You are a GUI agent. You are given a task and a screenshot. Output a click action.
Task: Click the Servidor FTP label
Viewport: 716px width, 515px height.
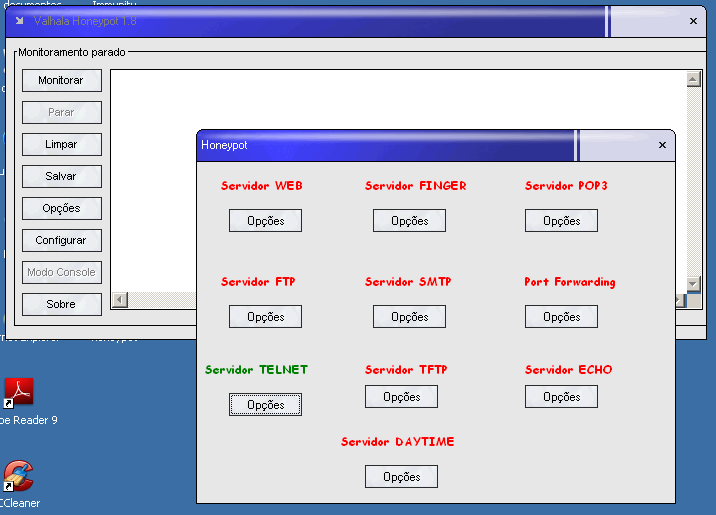click(258, 282)
